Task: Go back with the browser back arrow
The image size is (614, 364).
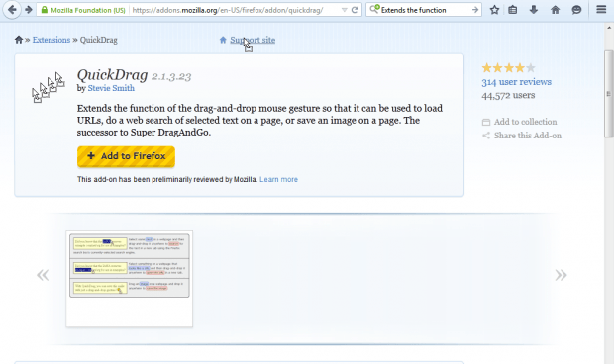Action: pos(12,10)
